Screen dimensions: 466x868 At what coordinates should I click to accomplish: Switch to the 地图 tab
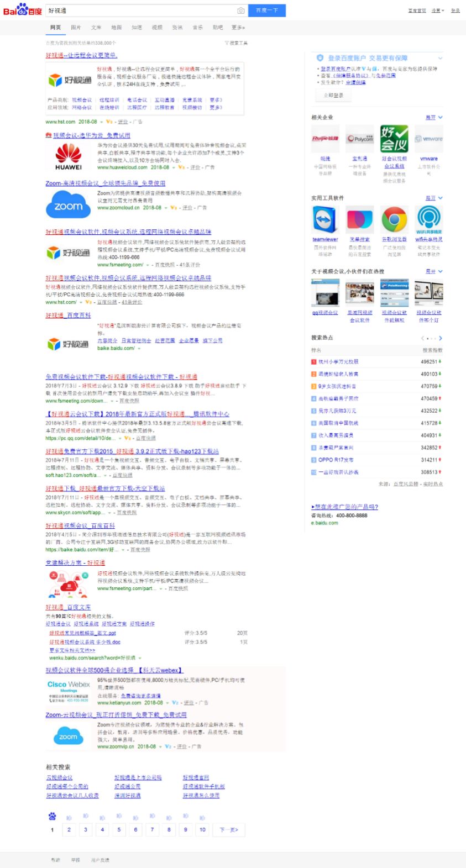point(116,28)
